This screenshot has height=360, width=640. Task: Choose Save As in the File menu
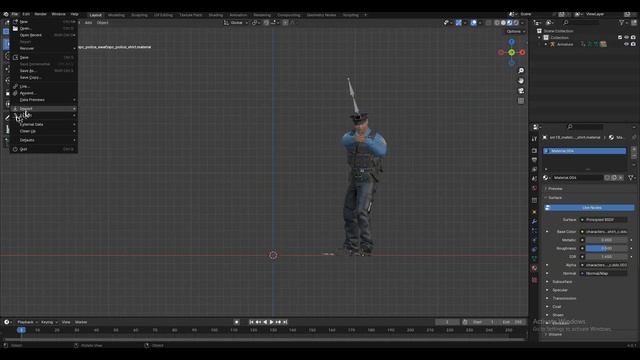pos(43,71)
